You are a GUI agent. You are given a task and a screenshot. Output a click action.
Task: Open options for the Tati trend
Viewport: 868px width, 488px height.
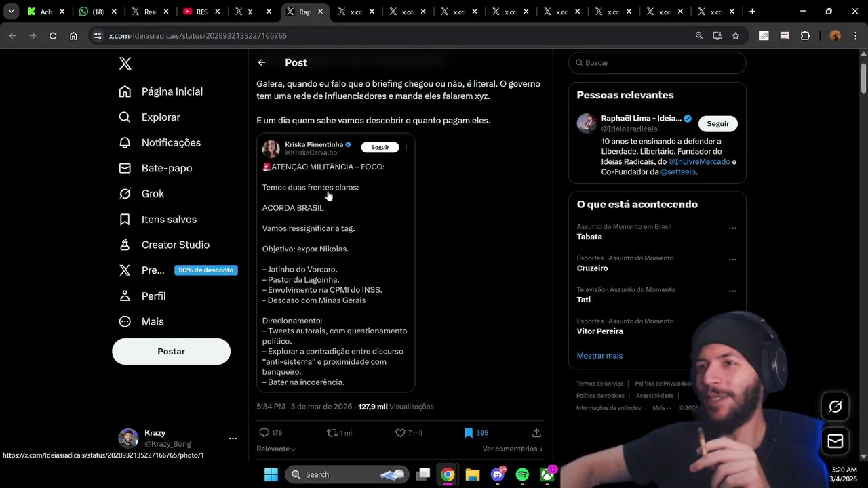pyautogui.click(x=732, y=291)
